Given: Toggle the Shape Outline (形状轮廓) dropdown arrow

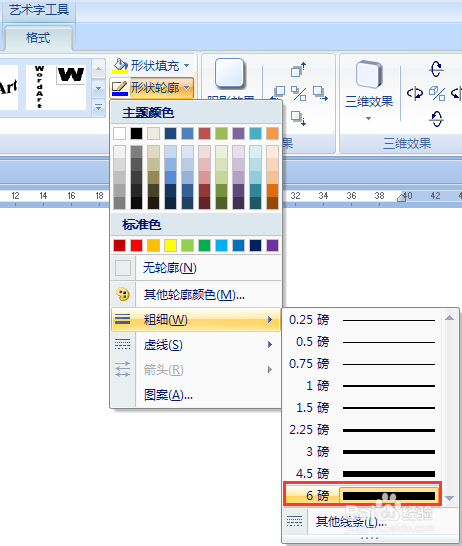Looking at the screenshot, I should tap(187, 88).
